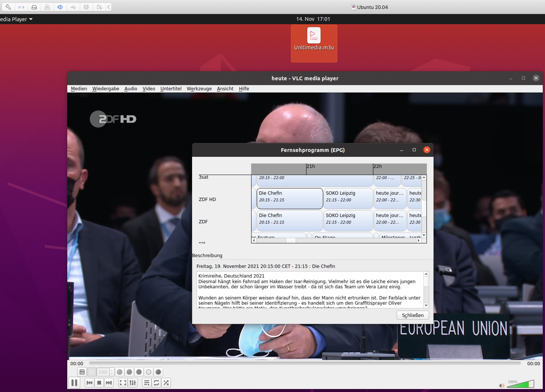Click EPG horizontal scrollbar left arrow
The height and width of the screenshot is (392, 545).
(x=255, y=242)
